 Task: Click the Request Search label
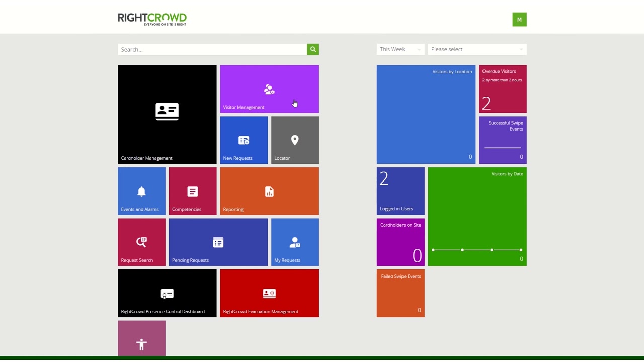[x=137, y=260]
